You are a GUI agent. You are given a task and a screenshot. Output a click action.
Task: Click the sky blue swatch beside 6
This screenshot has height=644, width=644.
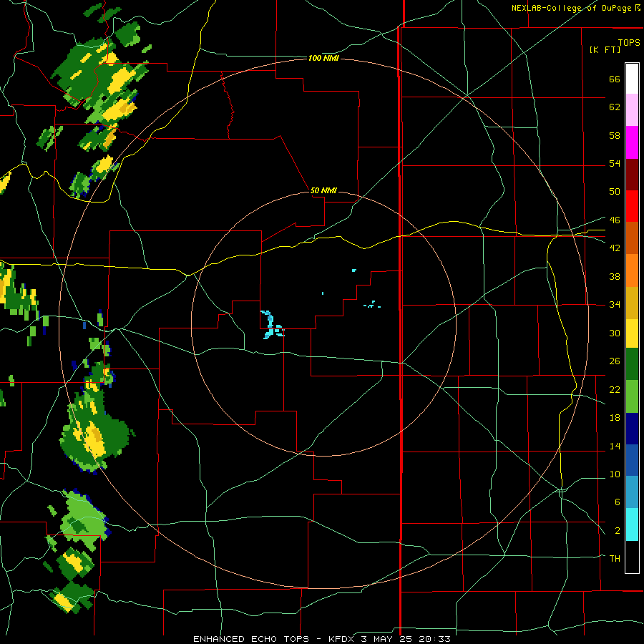click(x=632, y=492)
